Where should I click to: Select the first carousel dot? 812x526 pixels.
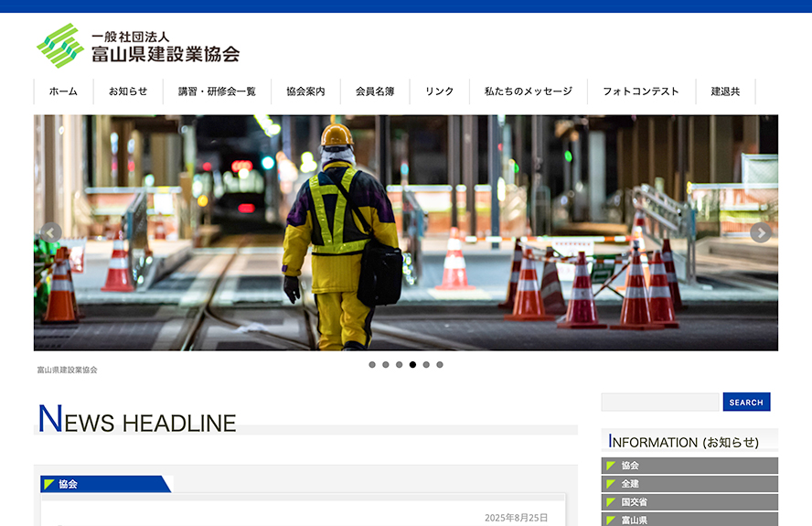pyautogui.click(x=372, y=364)
